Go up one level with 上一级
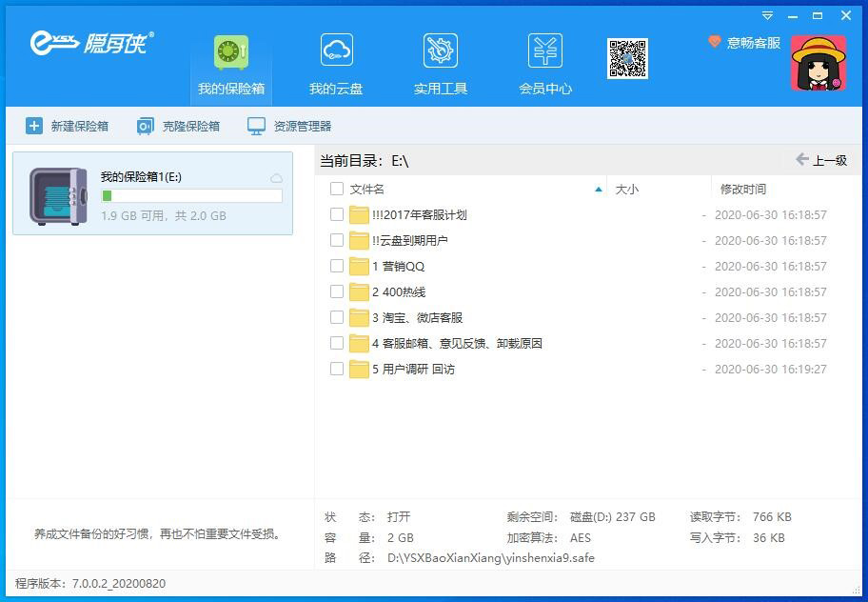 tap(820, 160)
